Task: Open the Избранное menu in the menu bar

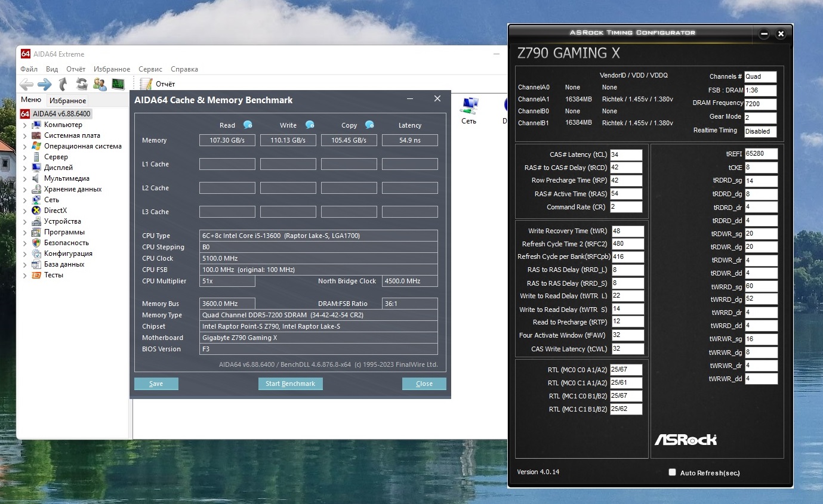Action: point(112,69)
